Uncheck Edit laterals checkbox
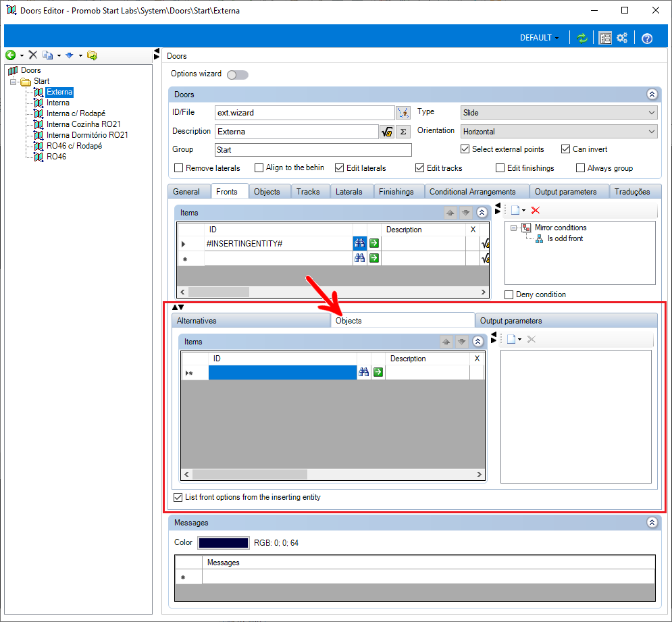 [339, 168]
